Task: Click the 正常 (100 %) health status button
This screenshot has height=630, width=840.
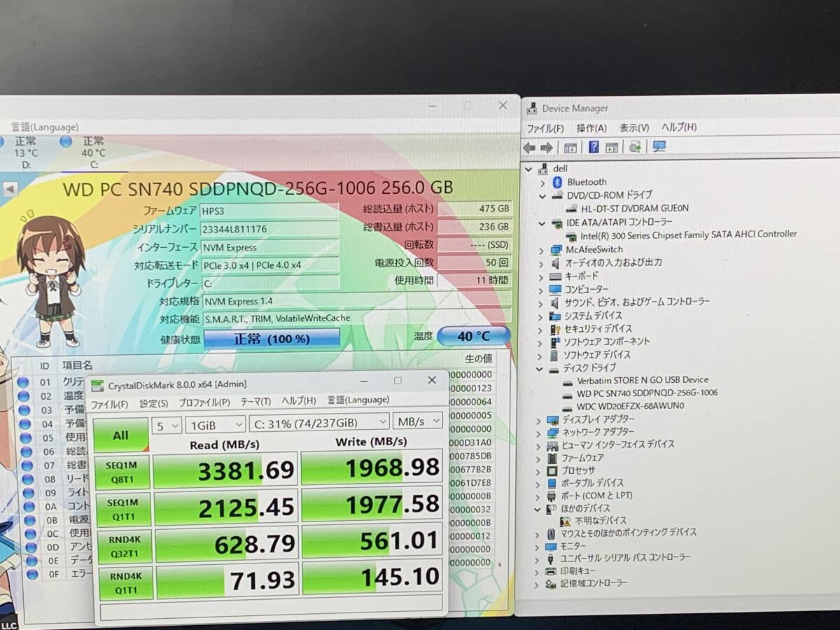Action: coord(272,339)
